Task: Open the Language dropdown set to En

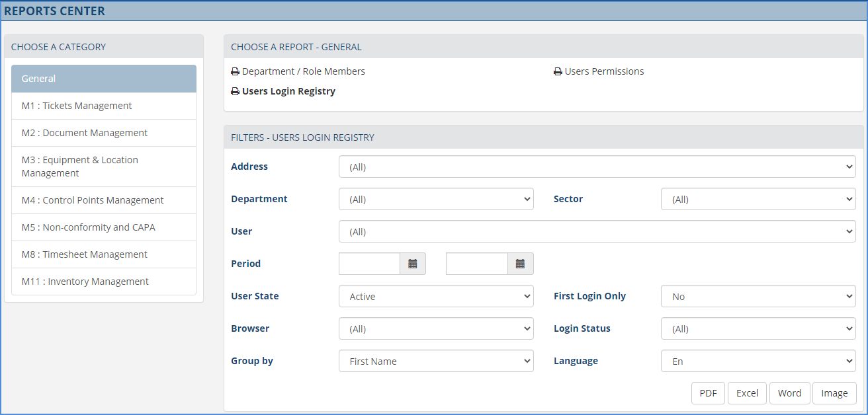Action: [758, 361]
